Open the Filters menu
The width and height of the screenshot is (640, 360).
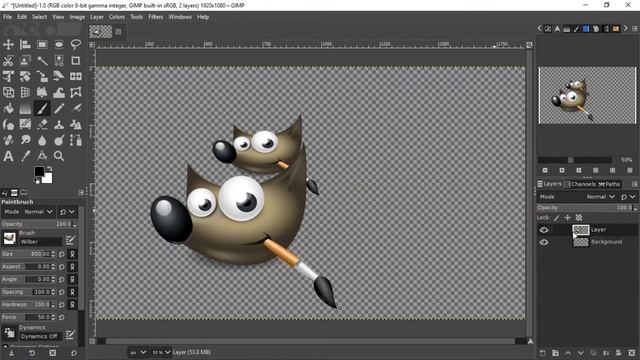[x=156, y=17]
